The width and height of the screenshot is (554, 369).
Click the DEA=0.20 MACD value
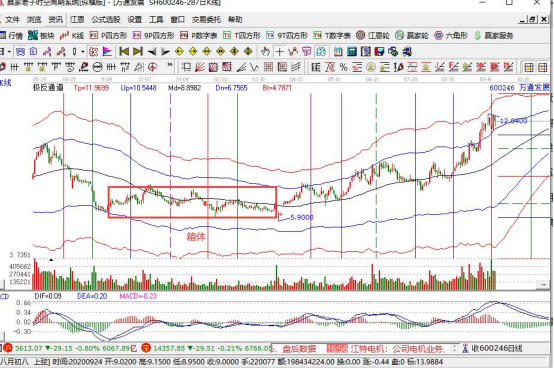(x=92, y=296)
